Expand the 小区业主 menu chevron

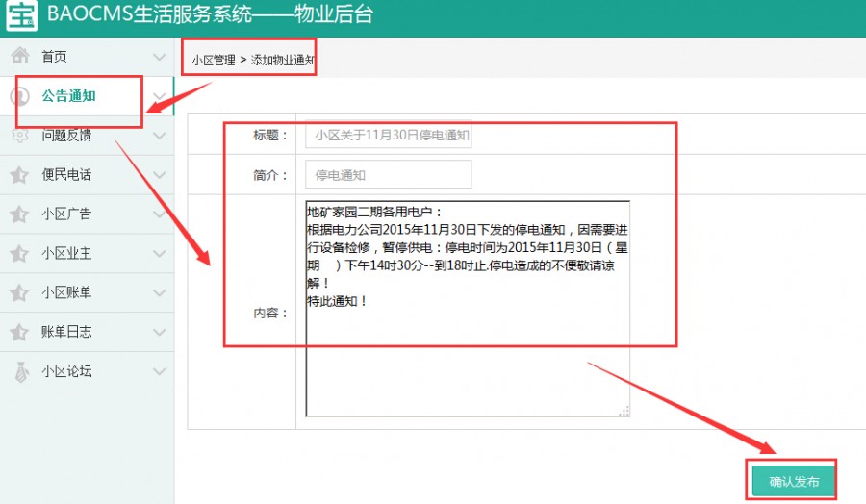(x=159, y=254)
